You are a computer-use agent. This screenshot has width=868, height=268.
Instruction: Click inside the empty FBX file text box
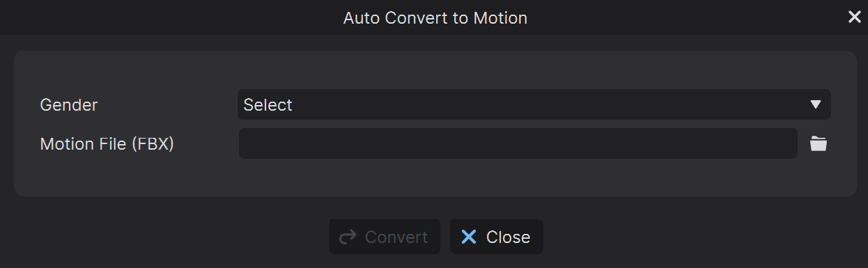tap(518, 143)
